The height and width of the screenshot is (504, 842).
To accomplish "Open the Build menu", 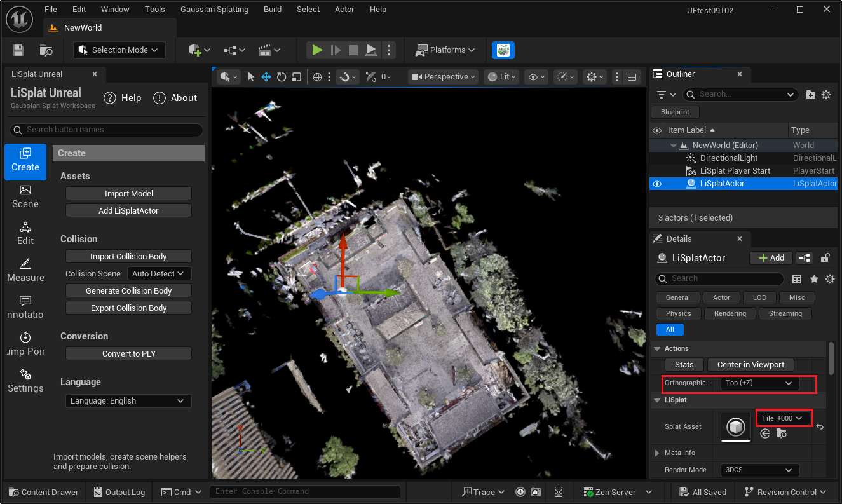I will click(273, 10).
